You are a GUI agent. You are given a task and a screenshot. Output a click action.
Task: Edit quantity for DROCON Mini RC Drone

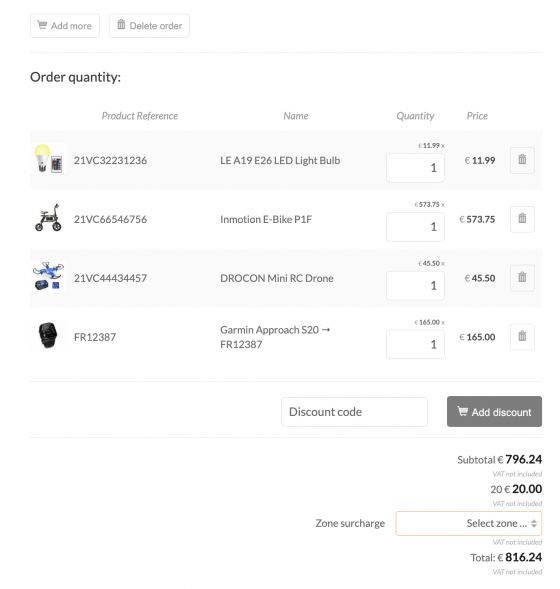[415, 285]
